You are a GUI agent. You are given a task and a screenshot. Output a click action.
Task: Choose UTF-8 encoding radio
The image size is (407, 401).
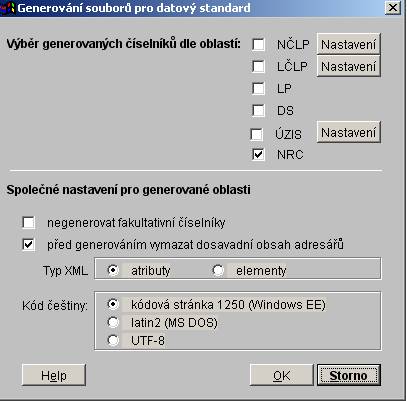pyautogui.click(x=113, y=340)
